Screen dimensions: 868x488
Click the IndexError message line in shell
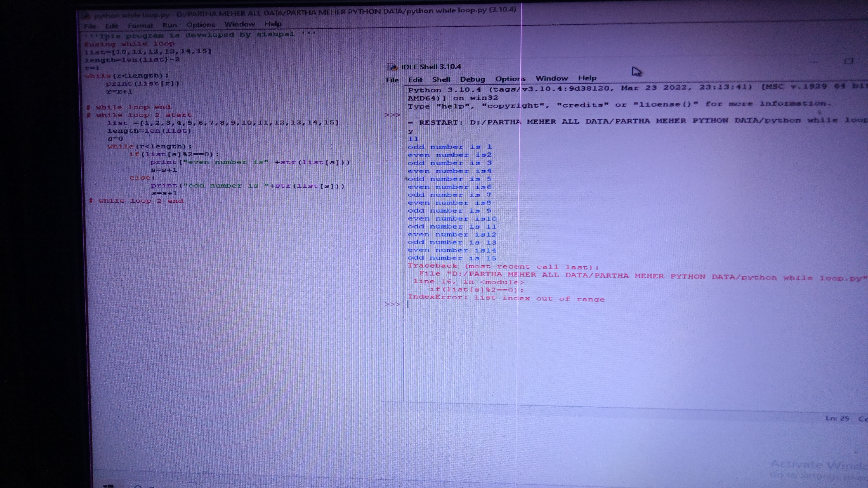pyautogui.click(x=506, y=298)
